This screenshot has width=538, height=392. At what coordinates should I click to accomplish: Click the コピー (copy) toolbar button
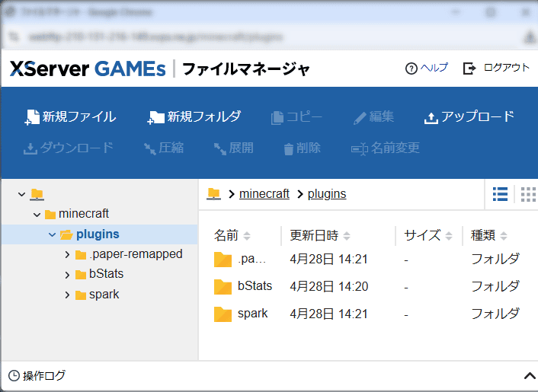pyautogui.click(x=296, y=117)
